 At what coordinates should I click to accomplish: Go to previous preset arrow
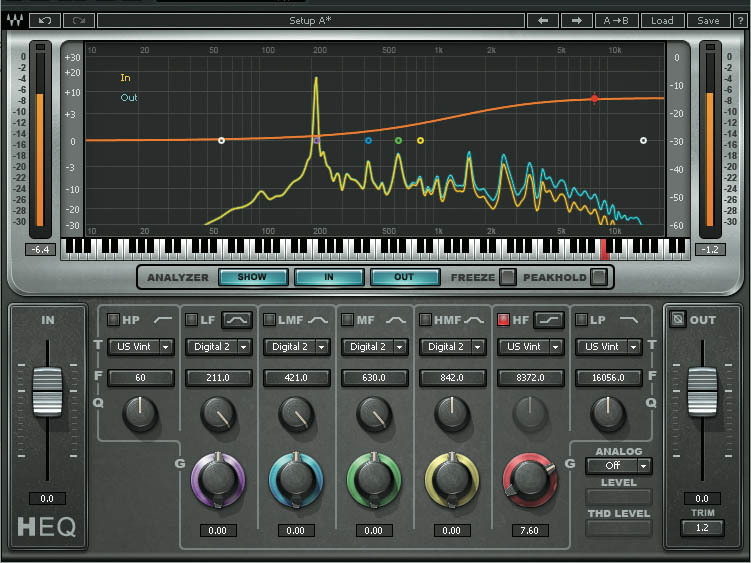coord(543,21)
